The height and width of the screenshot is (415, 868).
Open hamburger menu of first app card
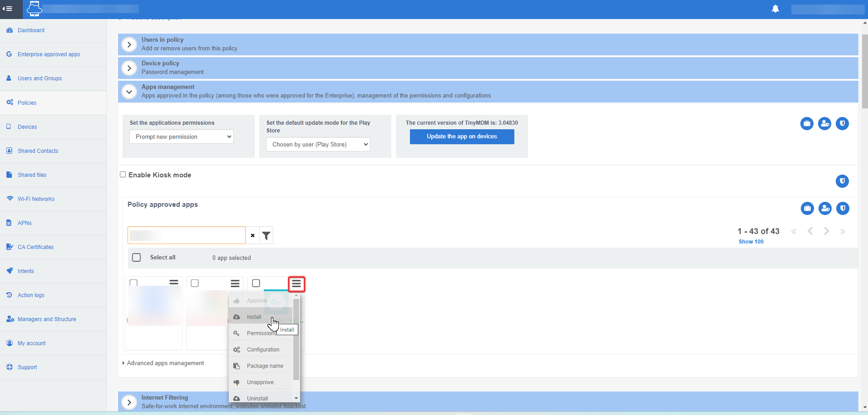174,282
